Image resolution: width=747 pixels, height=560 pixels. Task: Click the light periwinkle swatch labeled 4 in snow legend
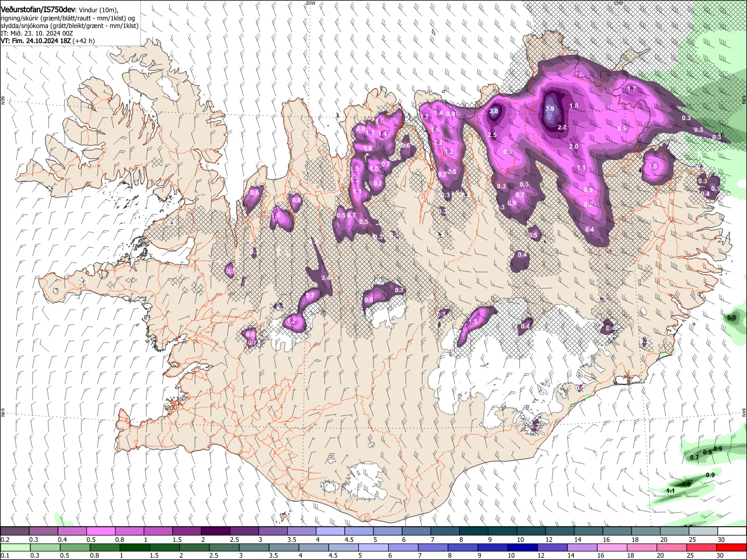(x=329, y=531)
